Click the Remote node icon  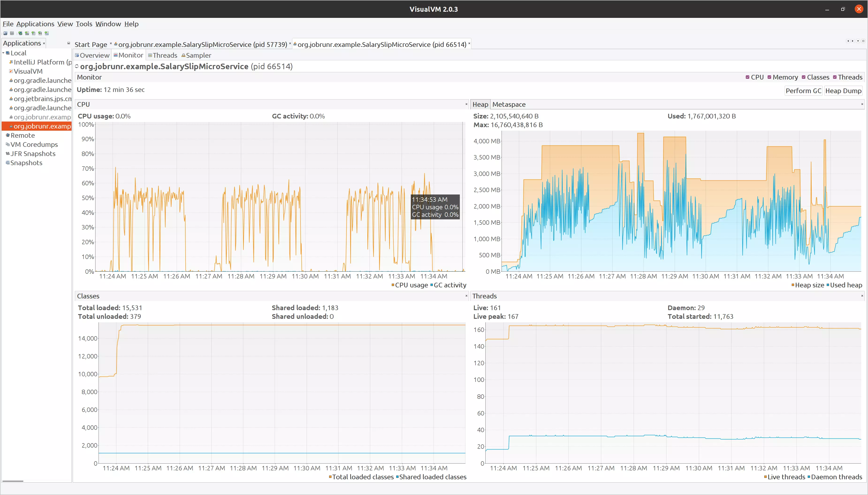(8, 135)
